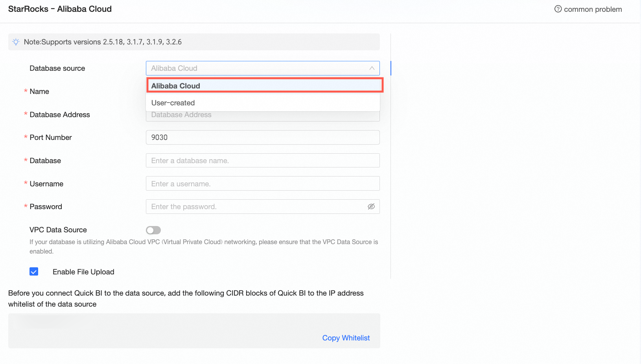Click the supported versions note text
Image resolution: width=641 pixels, height=364 pixels.
click(x=103, y=42)
